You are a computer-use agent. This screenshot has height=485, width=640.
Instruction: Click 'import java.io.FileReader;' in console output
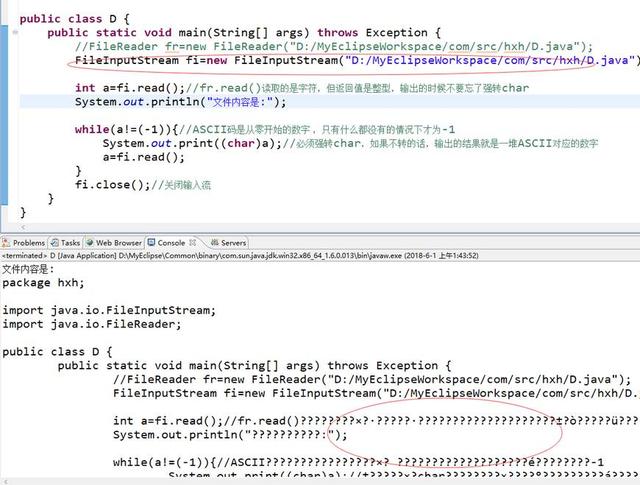coord(91,324)
